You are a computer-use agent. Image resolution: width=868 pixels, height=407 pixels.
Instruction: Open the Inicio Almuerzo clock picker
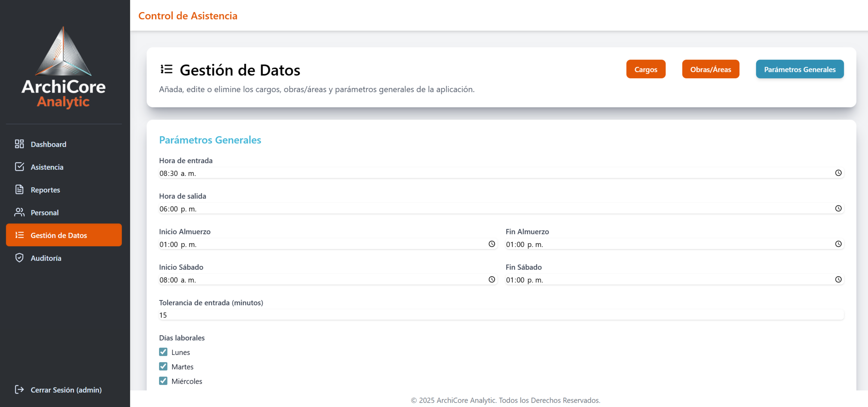pyautogui.click(x=492, y=244)
